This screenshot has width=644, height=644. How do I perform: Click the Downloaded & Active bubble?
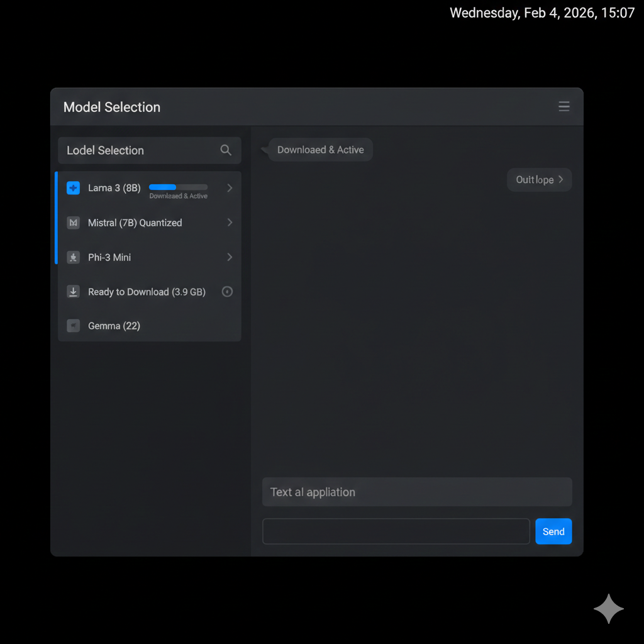click(x=320, y=150)
